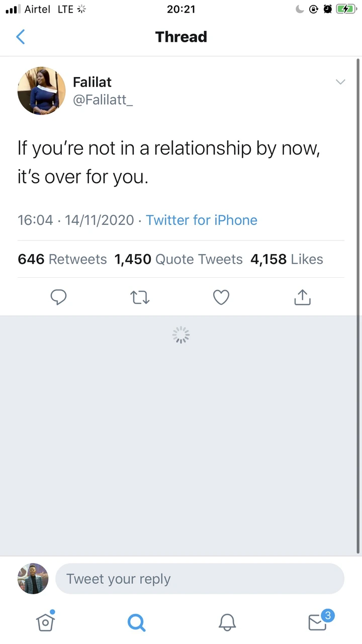The width and height of the screenshot is (362, 644).
Task: Tap the Tweet your reply field
Action: click(x=200, y=579)
